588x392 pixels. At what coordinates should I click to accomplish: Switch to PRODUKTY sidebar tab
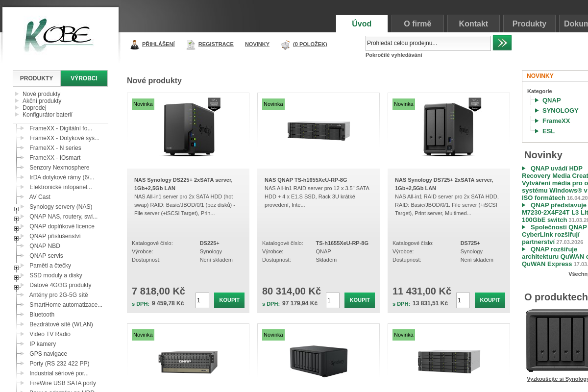coord(36,78)
